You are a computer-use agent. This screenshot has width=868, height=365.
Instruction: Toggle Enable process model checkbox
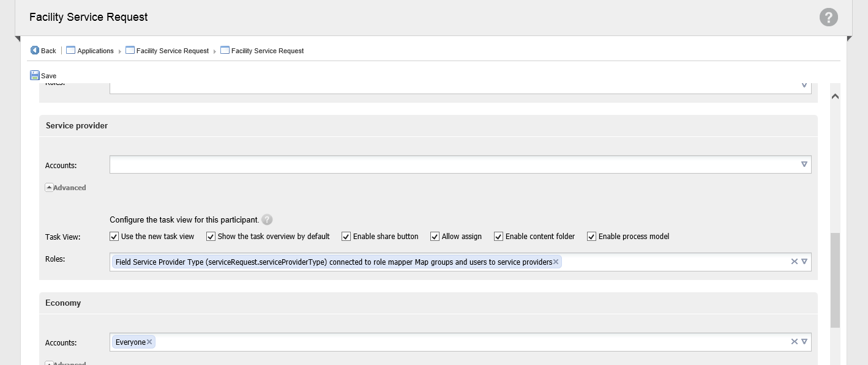pos(591,237)
